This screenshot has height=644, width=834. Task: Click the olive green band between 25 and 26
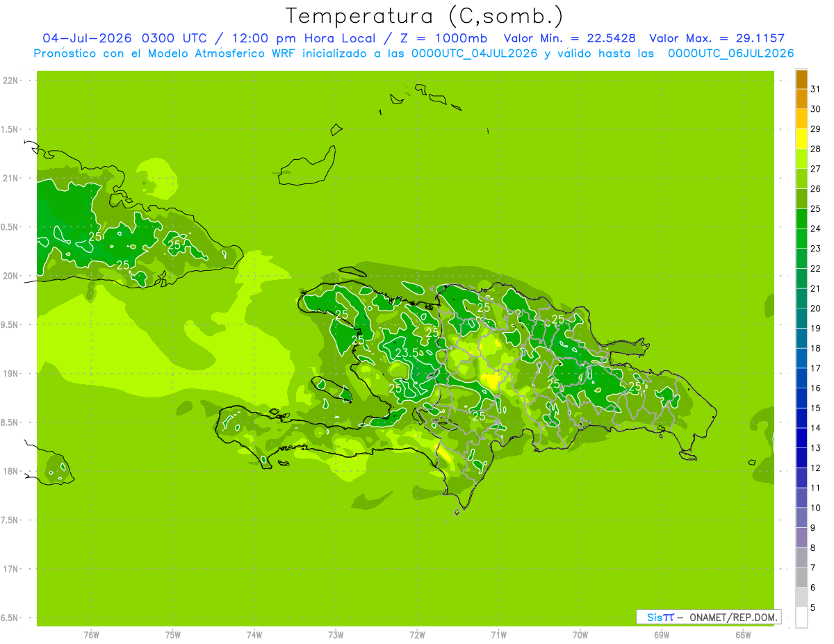pos(801,199)
